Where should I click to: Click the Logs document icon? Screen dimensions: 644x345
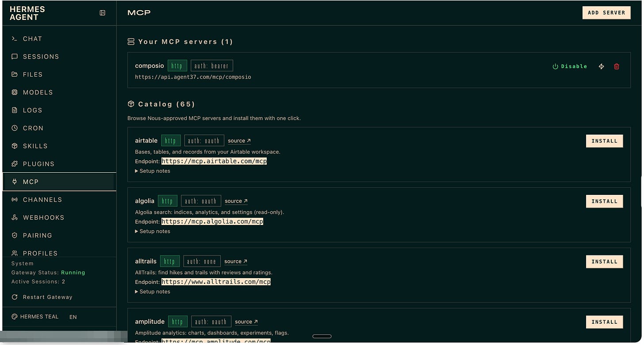pyautogui.click(x=15, y=110)
